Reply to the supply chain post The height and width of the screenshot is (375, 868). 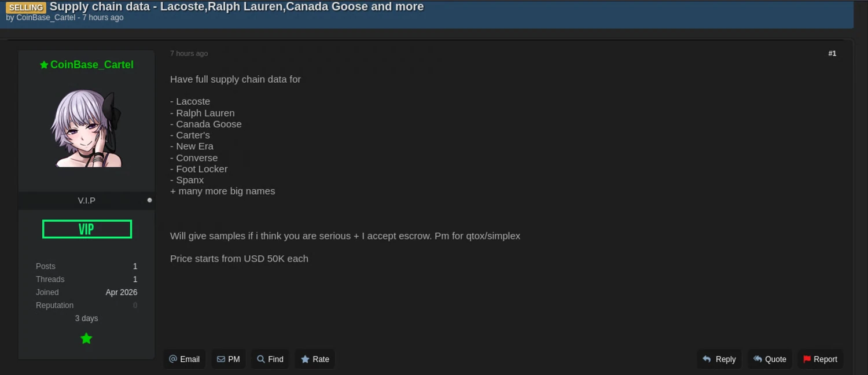click(719, 359)
